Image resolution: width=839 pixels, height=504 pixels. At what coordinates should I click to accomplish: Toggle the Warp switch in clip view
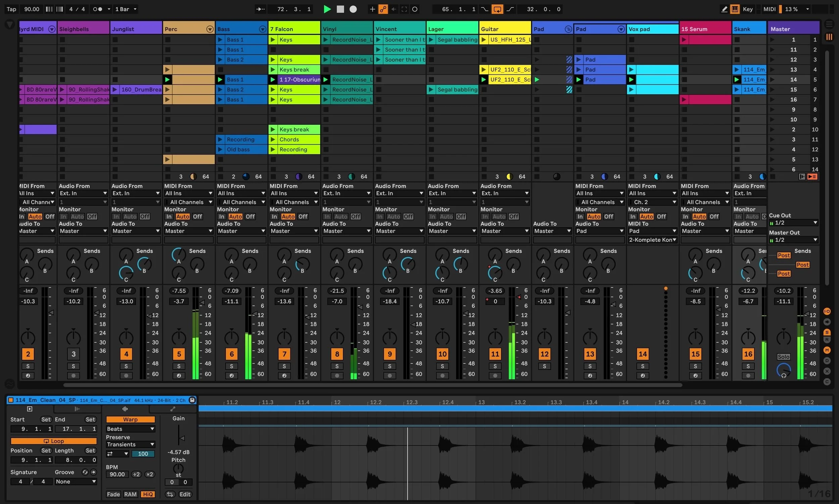coord(130,419)
